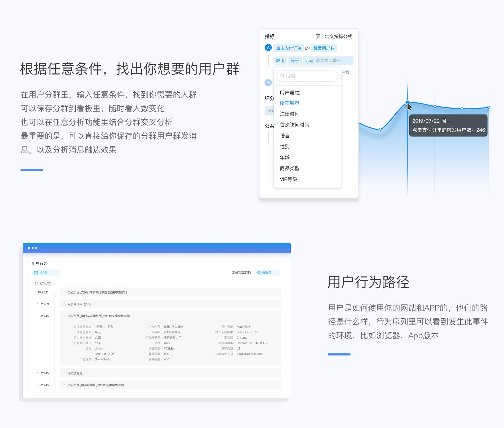Image resolution: width=504 pixels, height=428 pixels.
Task: Click the 广告媒介 value Sem-Baidu
Action: point(103,359)
